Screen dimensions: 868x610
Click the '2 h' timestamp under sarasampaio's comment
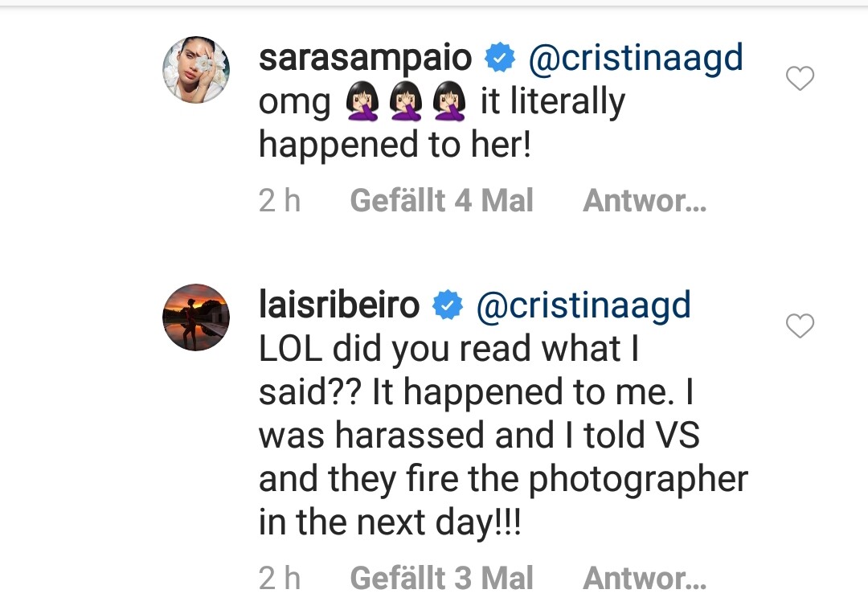coord(280,201)
